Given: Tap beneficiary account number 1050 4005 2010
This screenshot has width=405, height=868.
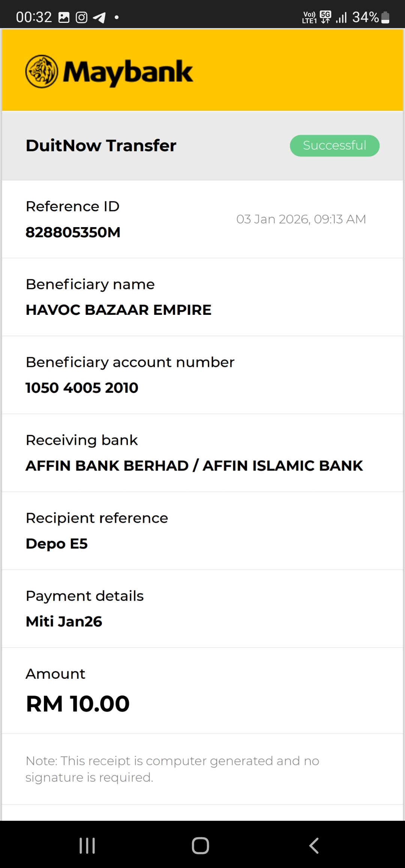Looking at the screenshot, I should 82,388.
